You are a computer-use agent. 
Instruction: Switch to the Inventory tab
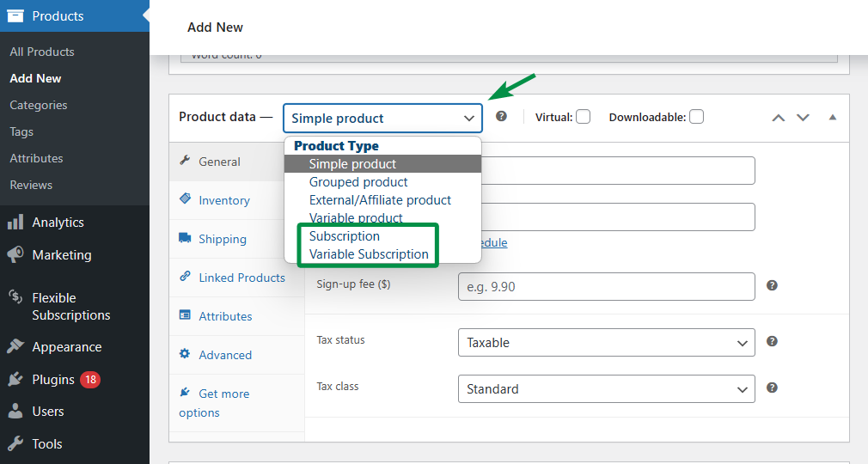223,200
